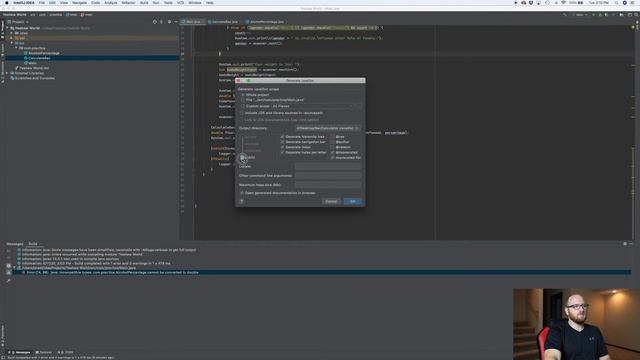Switch to AlcoholPercentage.java editor tab

point(267,22)
